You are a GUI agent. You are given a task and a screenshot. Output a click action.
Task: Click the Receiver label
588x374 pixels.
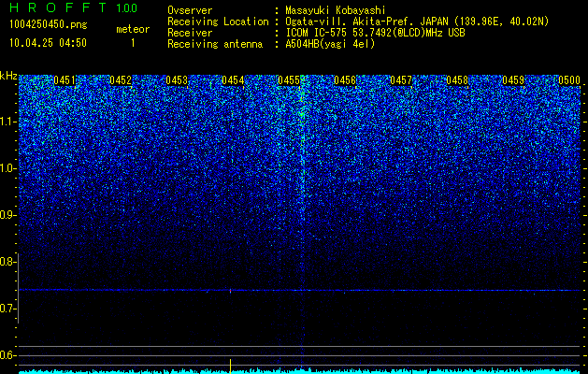pyautogui.click(x=190, y=33)
